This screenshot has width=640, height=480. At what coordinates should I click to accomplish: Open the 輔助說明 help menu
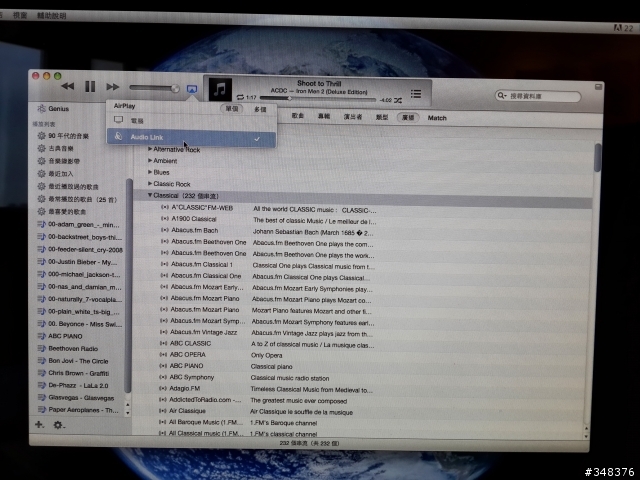point(51,16)
